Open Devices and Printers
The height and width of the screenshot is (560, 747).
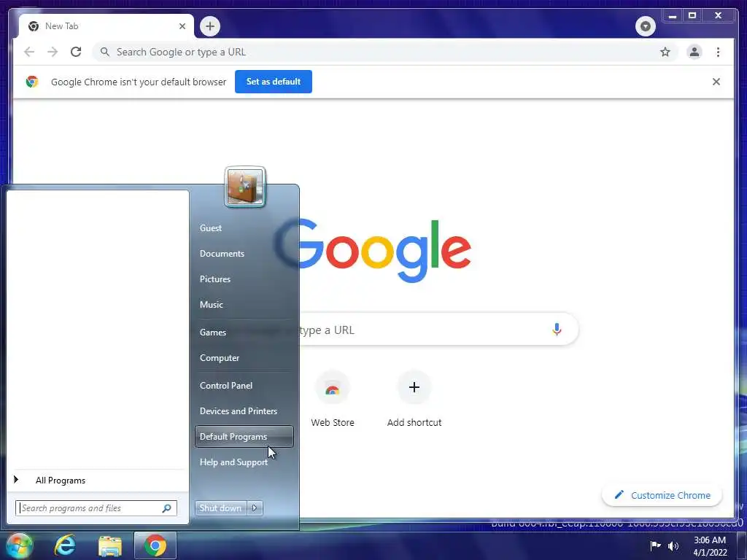pyautogui.click(x=239, y=411)
